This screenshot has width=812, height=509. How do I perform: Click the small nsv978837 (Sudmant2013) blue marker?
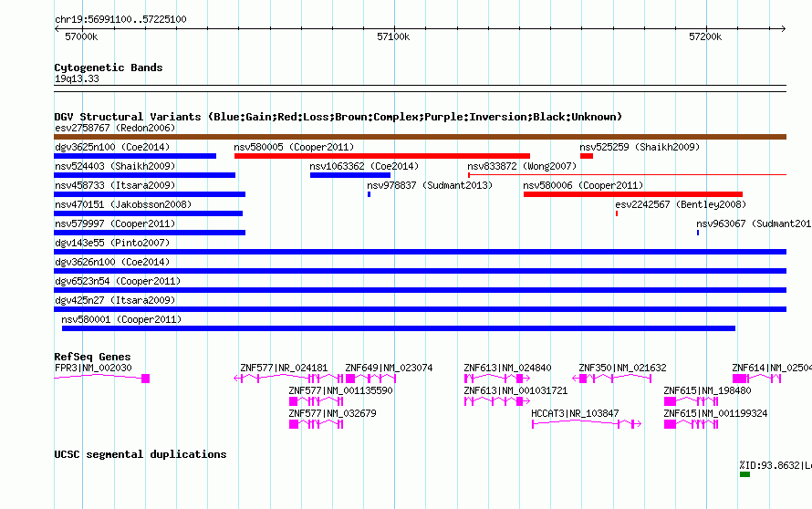click(369, 194)
